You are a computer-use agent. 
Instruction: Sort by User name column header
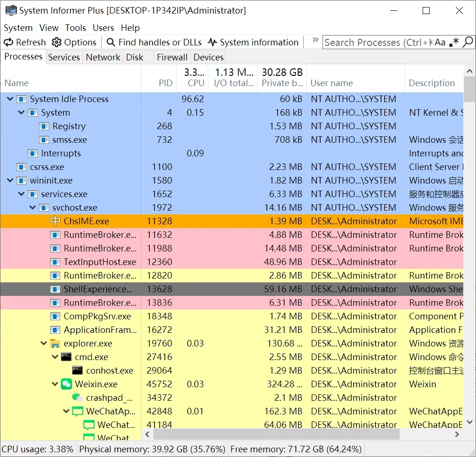tap(356, 78)
